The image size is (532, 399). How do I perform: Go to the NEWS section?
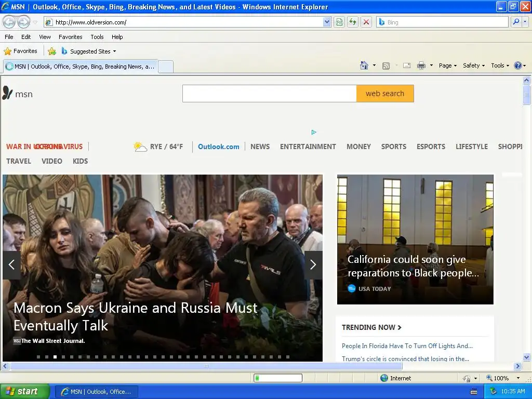click(260, 147)
